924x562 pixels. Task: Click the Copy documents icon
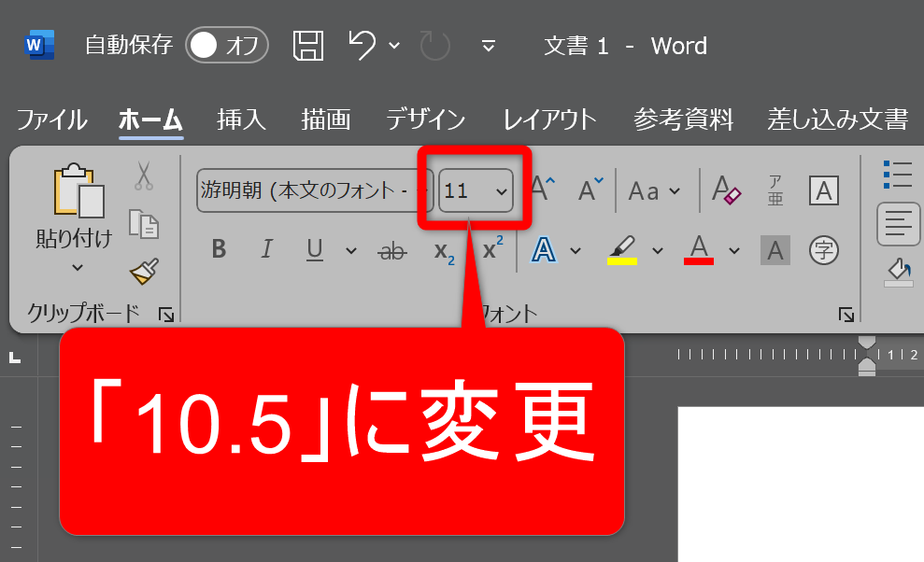pos(143,224)
